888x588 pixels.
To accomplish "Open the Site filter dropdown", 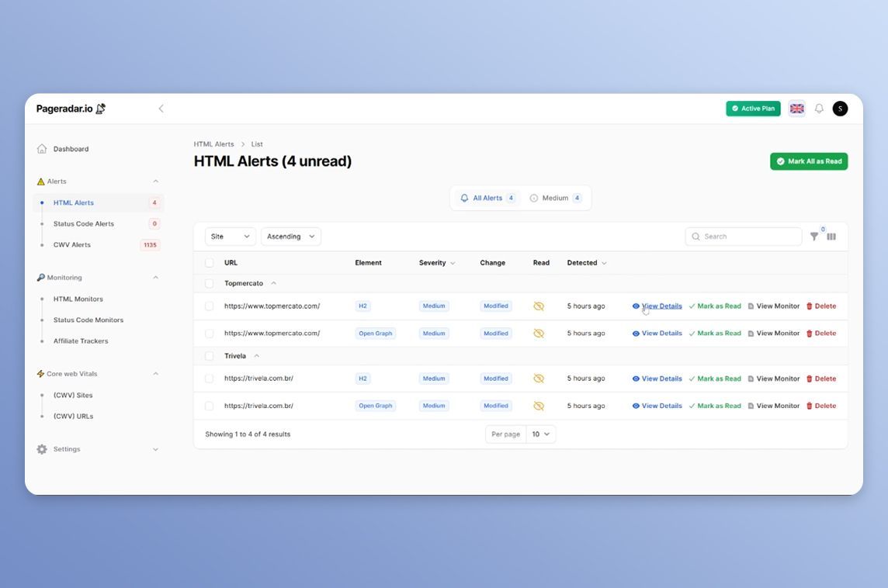I will [x=229, y=236].
